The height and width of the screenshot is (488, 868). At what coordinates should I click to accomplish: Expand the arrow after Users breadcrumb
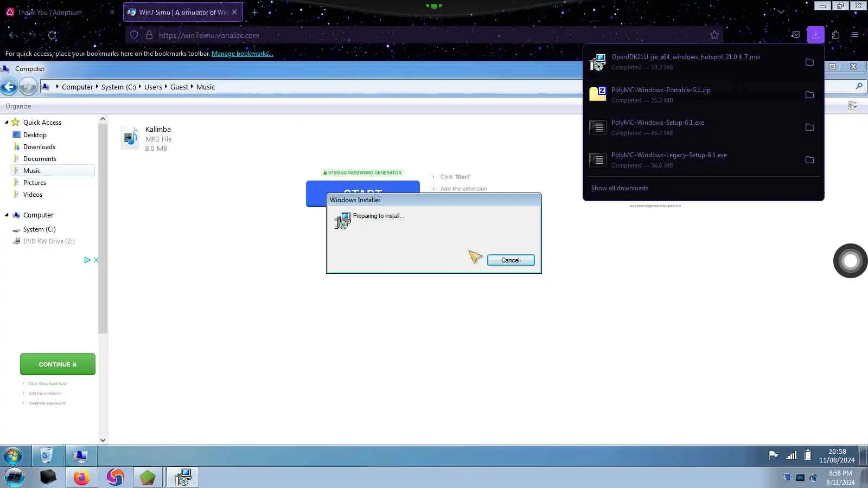[x=166, y=86]
